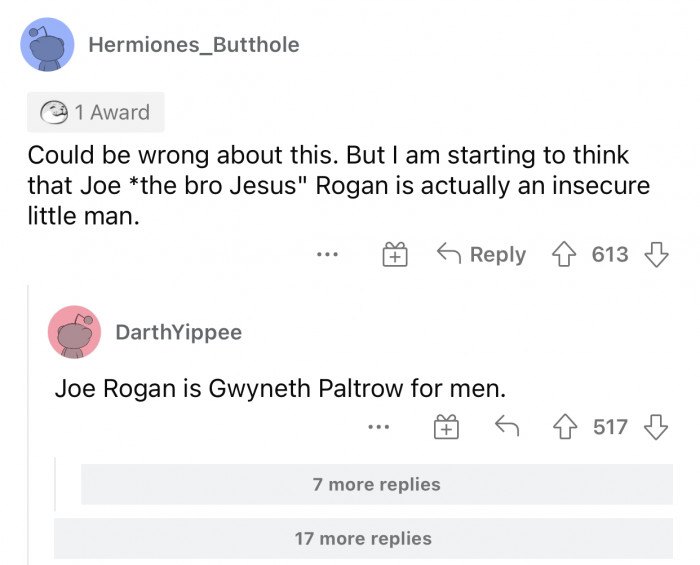Visit the DarthYippee username link
The image size is (700, 565).
tap(179, 332)
